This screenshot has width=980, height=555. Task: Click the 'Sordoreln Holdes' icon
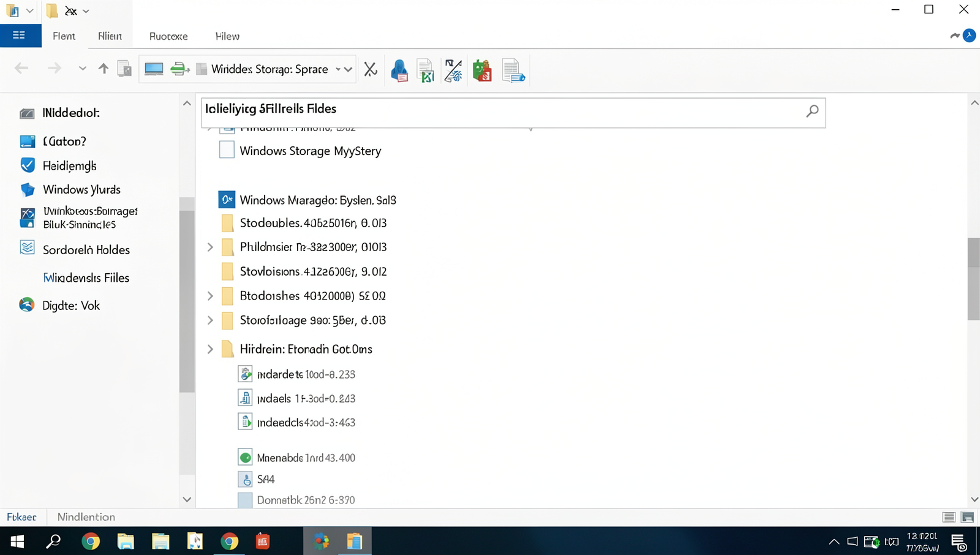click(27, 247)
